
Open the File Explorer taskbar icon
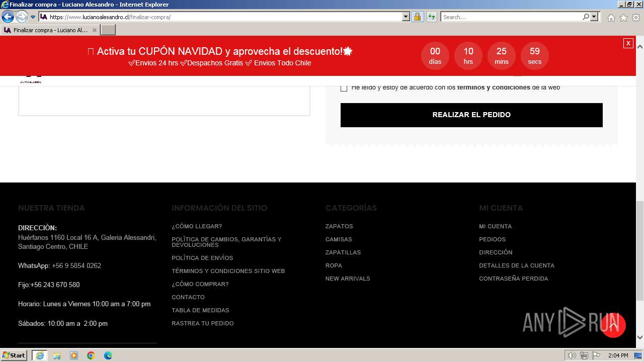point(57,355)
